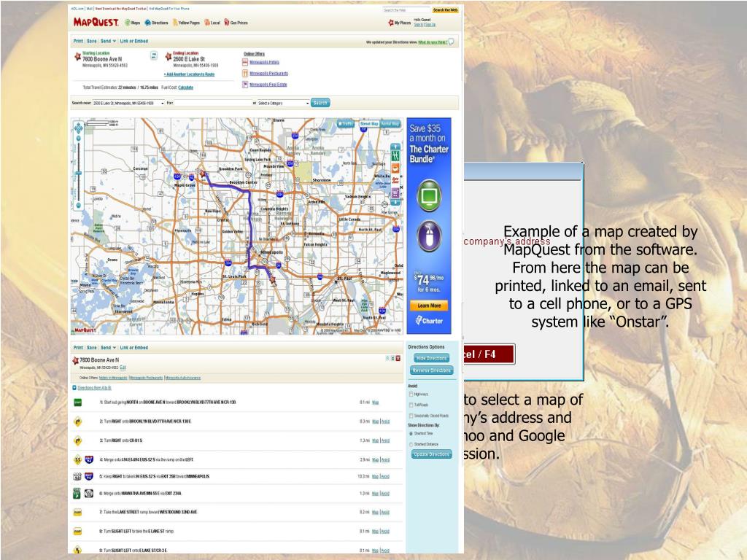The image size is (747, 560).
Task: Click the What do you think link
Action: pos(433,42)
